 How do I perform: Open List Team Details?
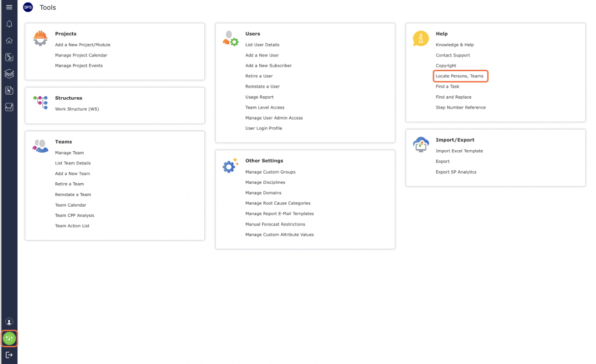coord(73,163)
